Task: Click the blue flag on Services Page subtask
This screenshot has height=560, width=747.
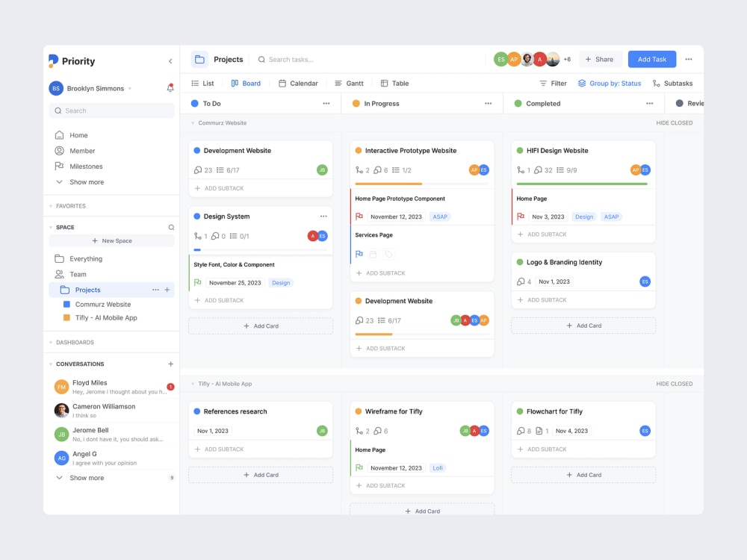Action: 359,254
